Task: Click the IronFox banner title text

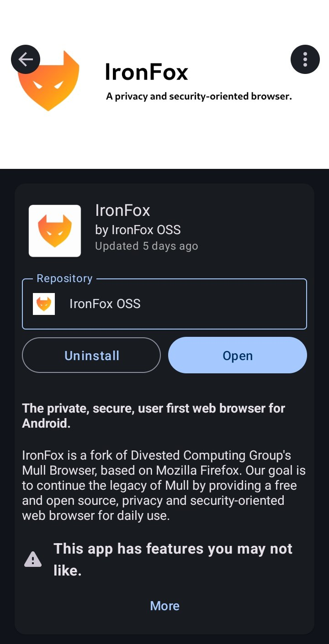Action: coord(146,73)
